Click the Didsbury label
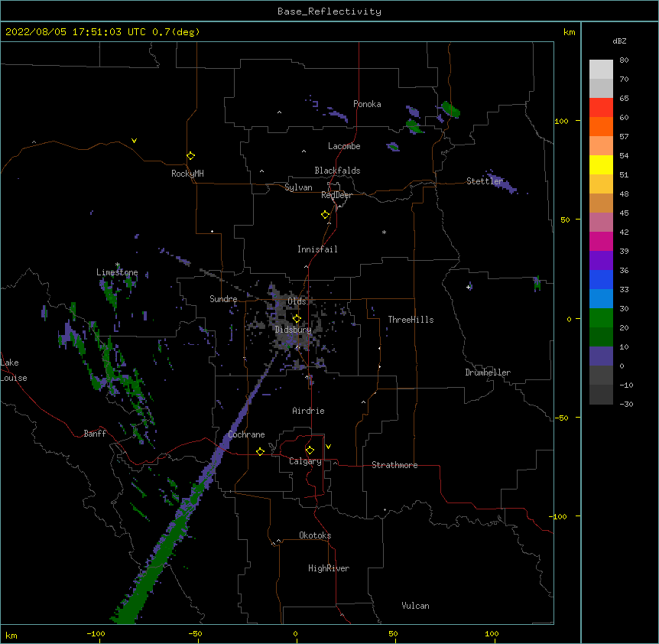This screenshot has height=644, width=659. pyautogui.click(x=294, y=330)
